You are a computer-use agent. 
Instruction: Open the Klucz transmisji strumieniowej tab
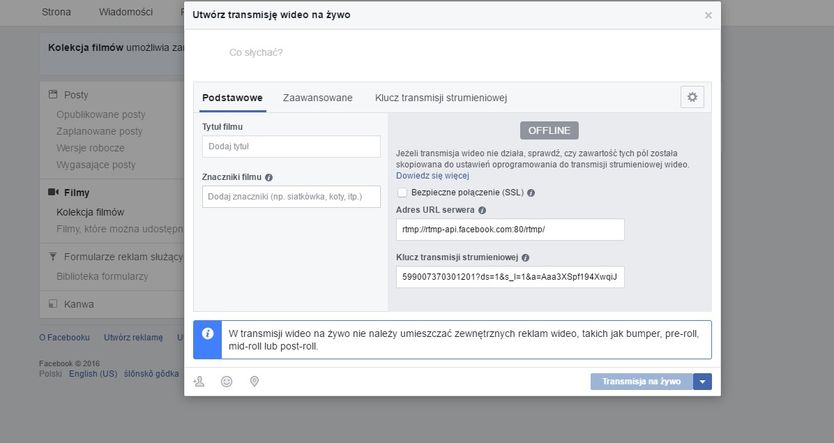[441, 98]
